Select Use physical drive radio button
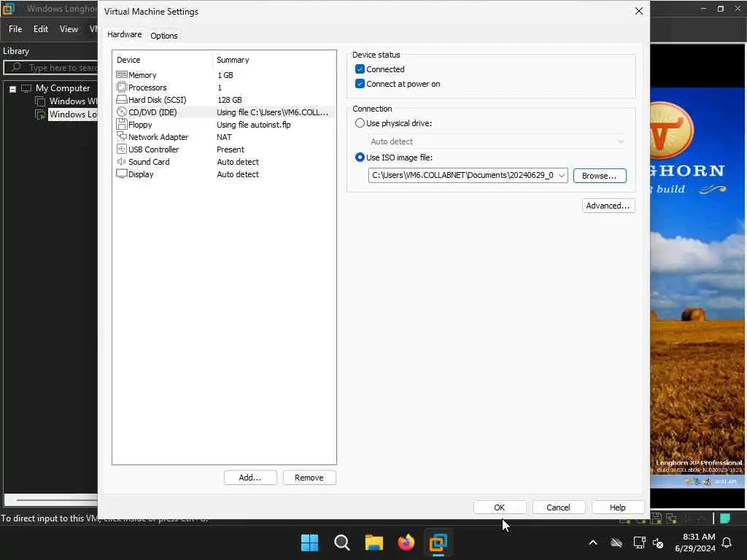This screenshot has width=747, height=560. [x=360, y=122]
